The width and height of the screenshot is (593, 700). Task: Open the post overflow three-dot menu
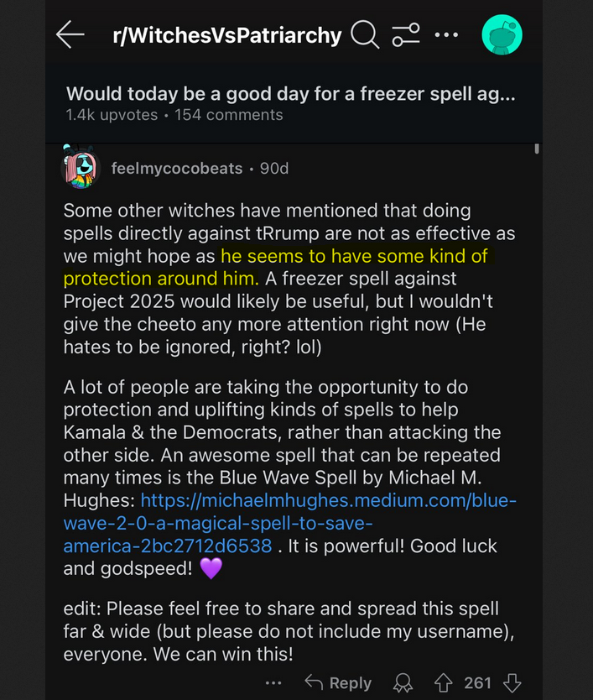pos(446,34)
